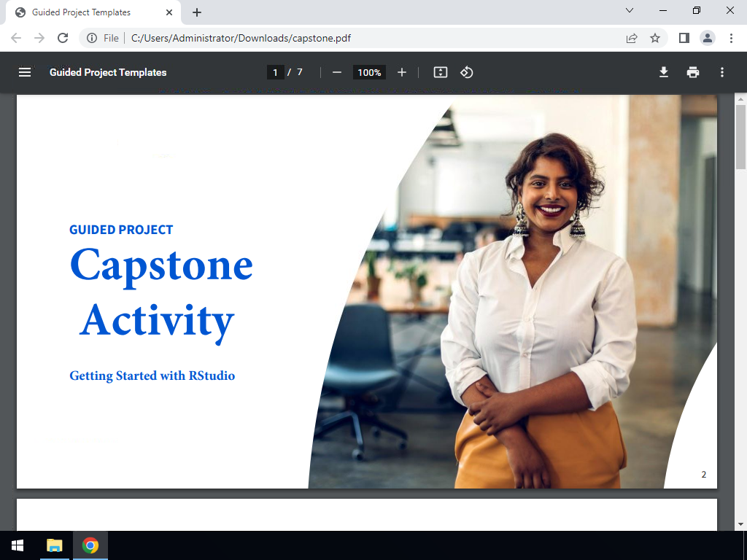Open the Windows Start menu
Viewport: 747px width, 560px height.
click(x=18, y=545)
